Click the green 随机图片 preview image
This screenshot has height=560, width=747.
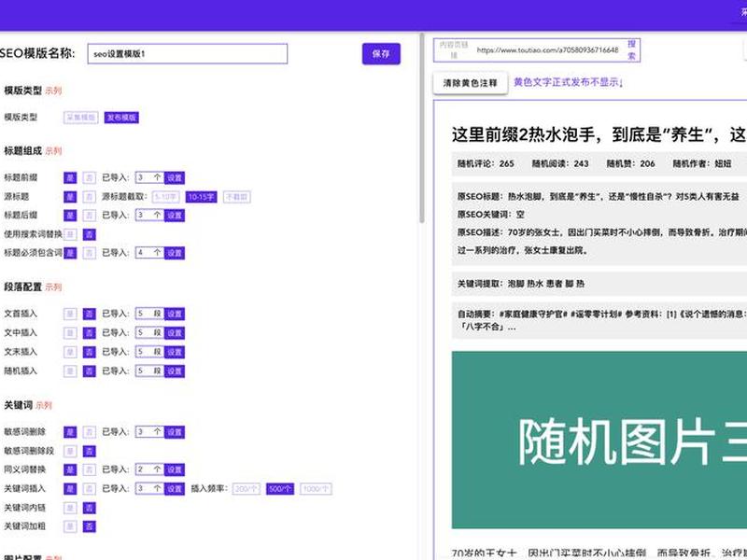[599, 440]
